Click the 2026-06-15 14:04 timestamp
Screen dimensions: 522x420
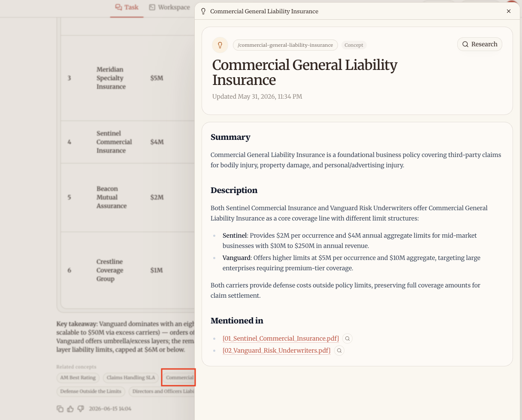[110, 409]
